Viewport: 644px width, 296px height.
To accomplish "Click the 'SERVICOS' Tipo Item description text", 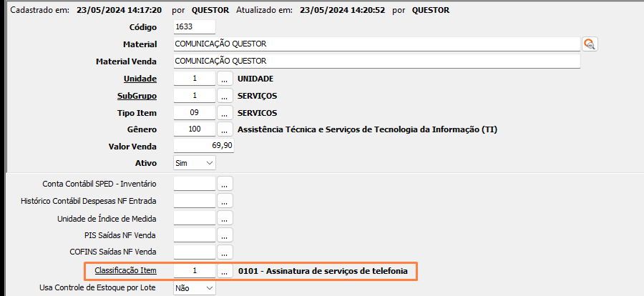I will 258,113.
